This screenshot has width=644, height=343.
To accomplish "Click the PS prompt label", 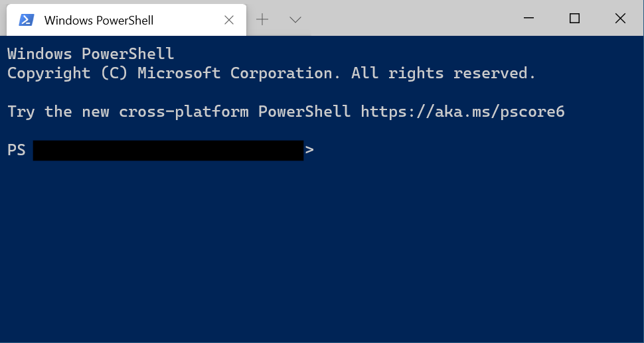I will (17, 150).
